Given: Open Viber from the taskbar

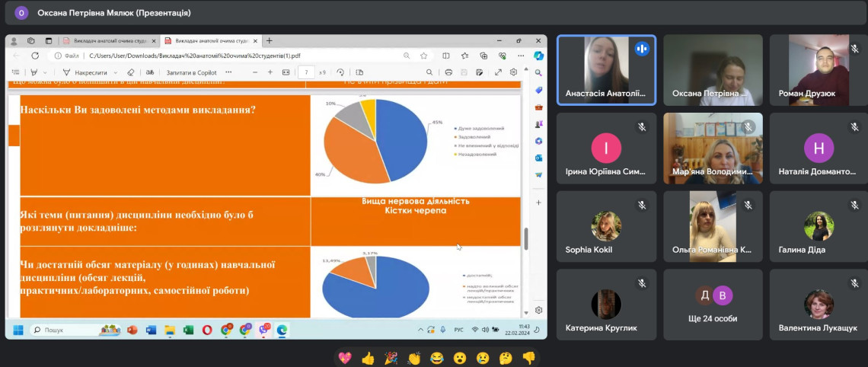Looking at the screenshot, I should (x=263, y=330).
